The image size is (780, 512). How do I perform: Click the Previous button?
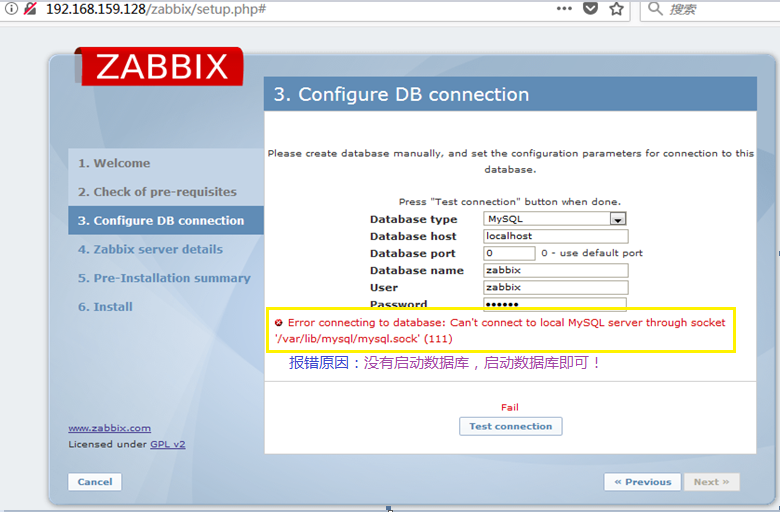tap(642, 482)
